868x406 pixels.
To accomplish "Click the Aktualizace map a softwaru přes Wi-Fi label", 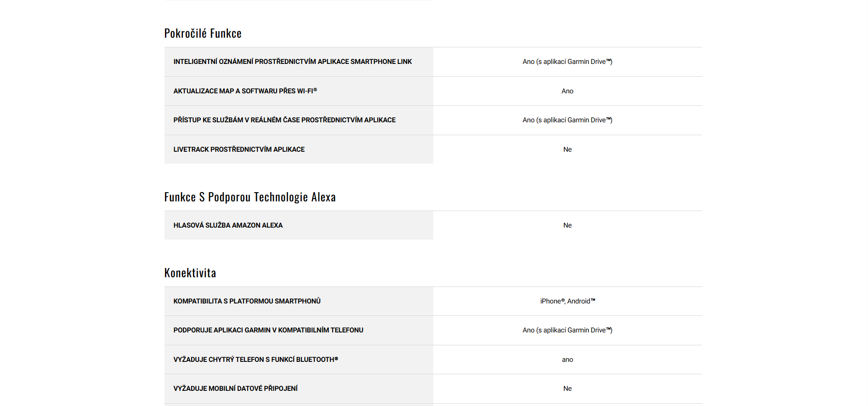I will 245,91.
